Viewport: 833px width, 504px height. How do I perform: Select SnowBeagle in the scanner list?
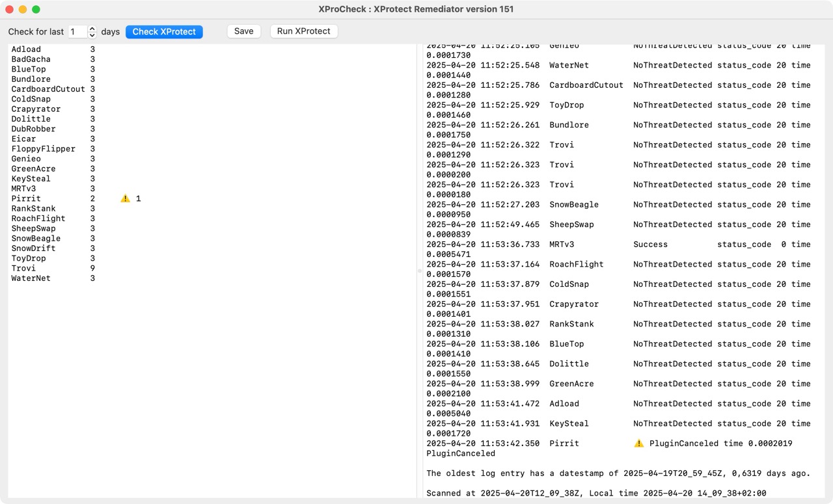point(36,239)
